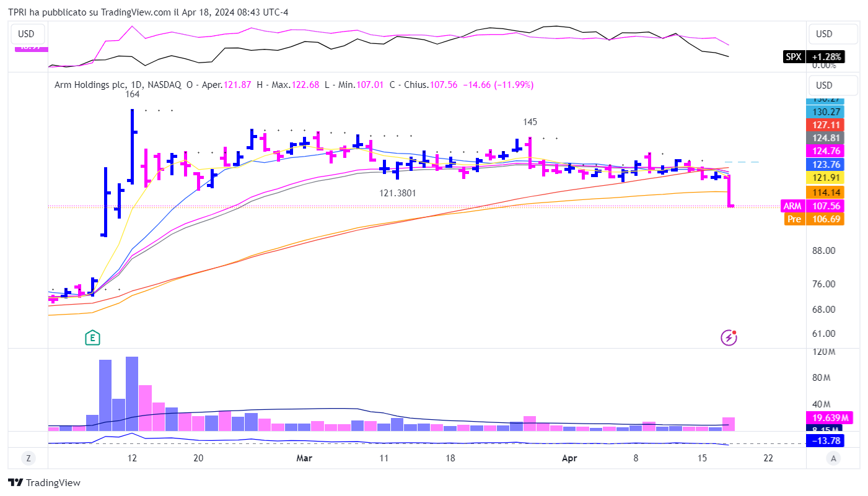The image size is (868, 496).
Task: Click the green earnings 'E' marker
Action: pyautogui.click(x=93, y=337)
